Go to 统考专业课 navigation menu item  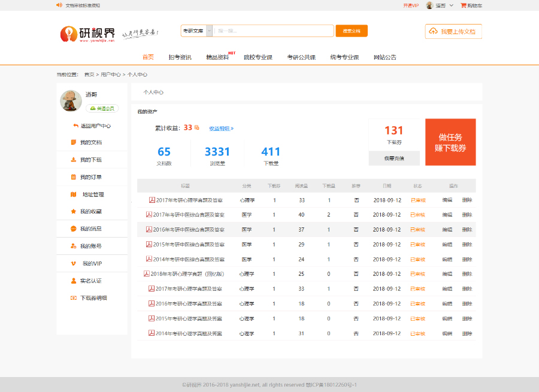(x=344, y=57)
